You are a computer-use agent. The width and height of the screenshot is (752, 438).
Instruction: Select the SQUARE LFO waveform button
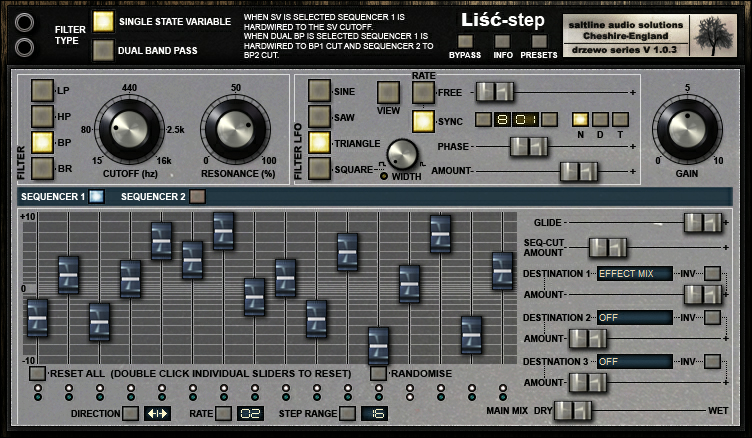(x=319, y=169)
